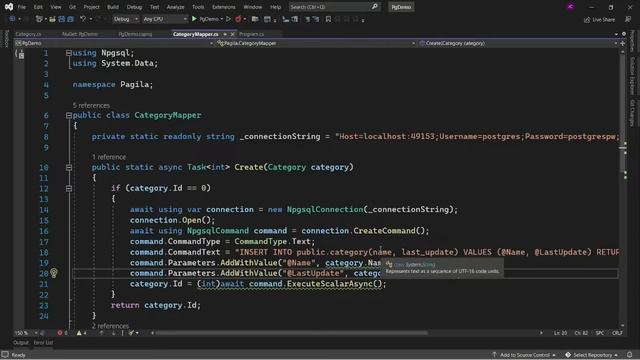
Task: Open the Project menu
Action: tap(91, 7)
